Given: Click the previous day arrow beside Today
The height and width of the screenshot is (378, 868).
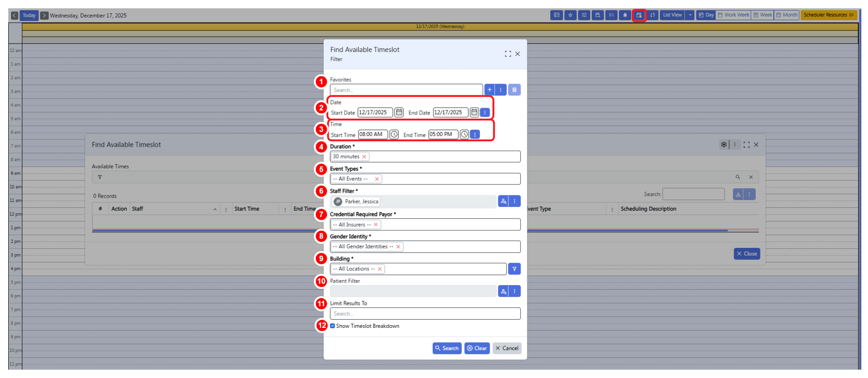Looking at the screenshot, I should point(14,15).
